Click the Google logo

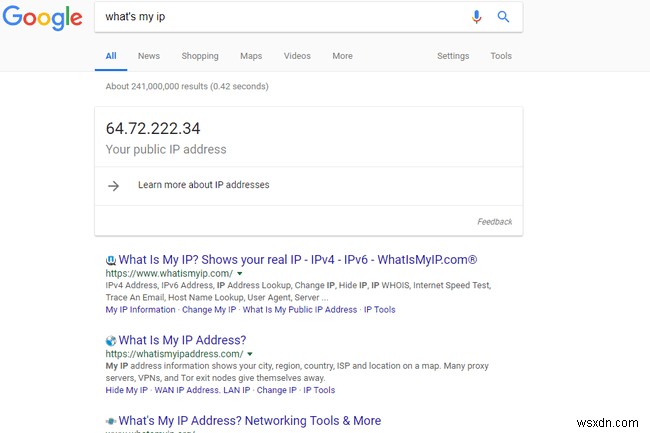point(42,18)
